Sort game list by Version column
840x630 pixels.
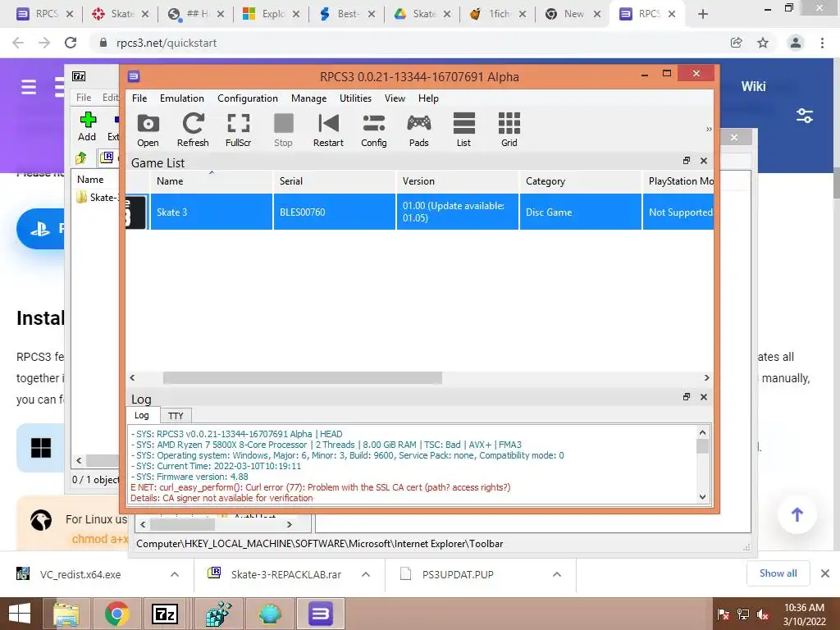click(458, 181)
